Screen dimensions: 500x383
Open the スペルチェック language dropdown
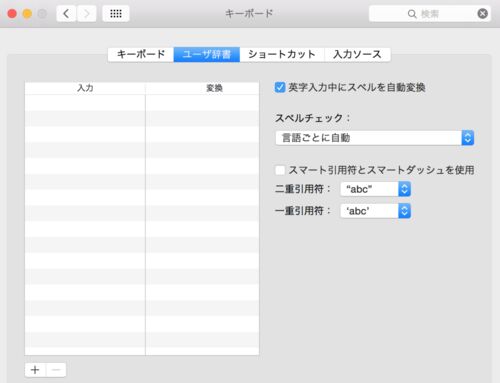click(375, 138)
